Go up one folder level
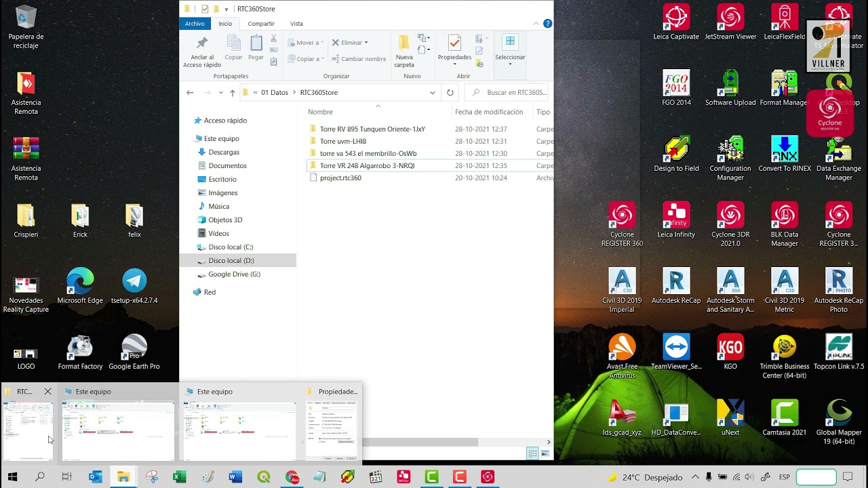Screen dimensions: 868x488 233,93
